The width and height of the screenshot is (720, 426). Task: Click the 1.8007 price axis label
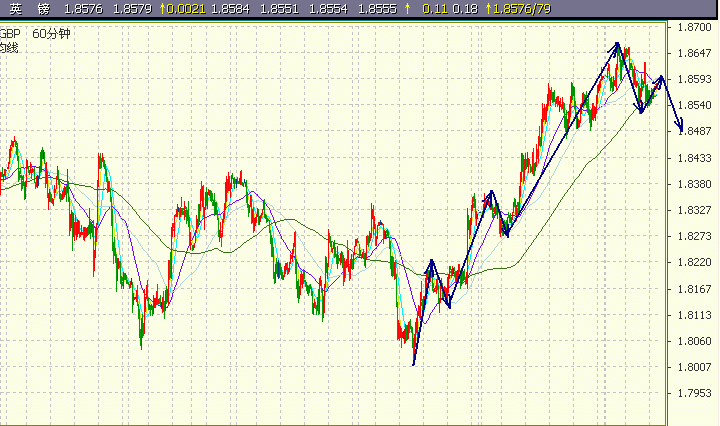[694, 367]
